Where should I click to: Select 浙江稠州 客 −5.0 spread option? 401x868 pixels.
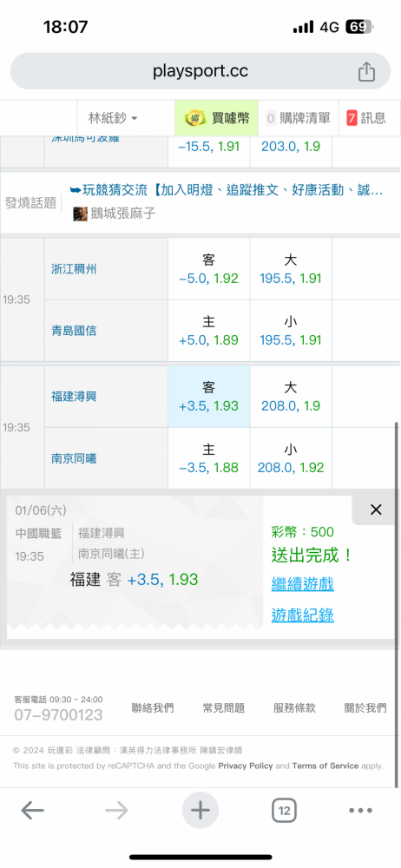point(209,269)
